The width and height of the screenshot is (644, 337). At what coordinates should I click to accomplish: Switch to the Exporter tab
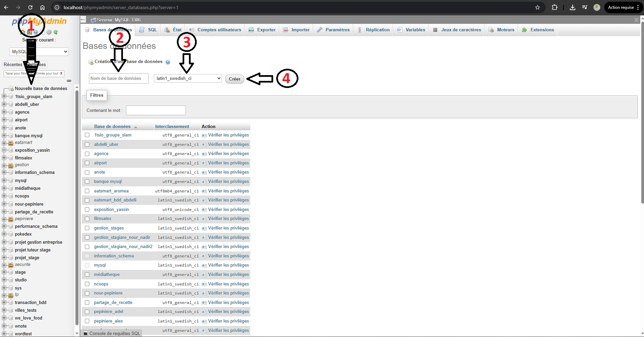click(266, 30)
